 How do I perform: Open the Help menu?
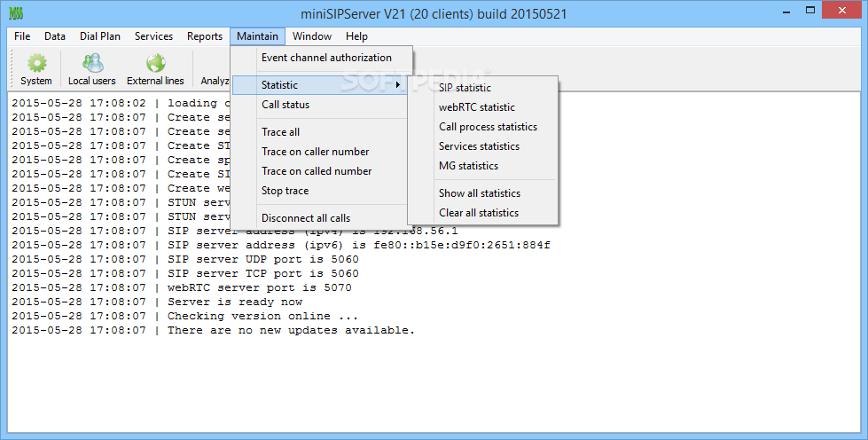357,36
